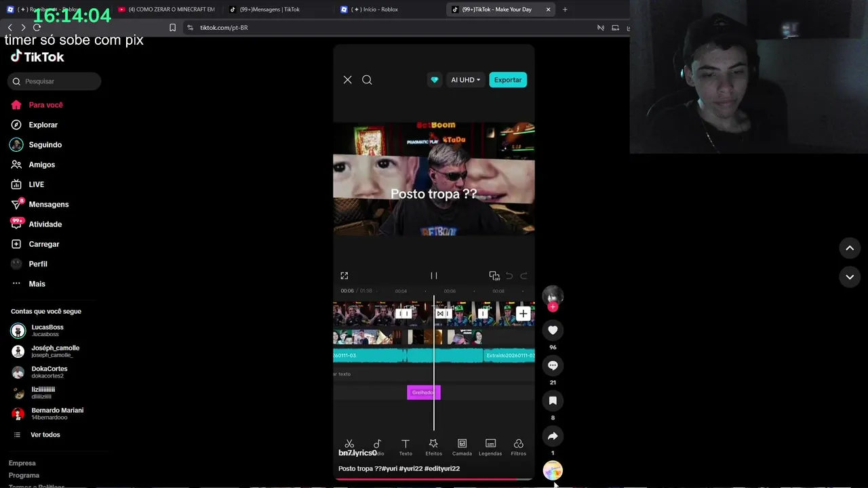Go back in the browser
868x488 pixels.
pos(9,28)
